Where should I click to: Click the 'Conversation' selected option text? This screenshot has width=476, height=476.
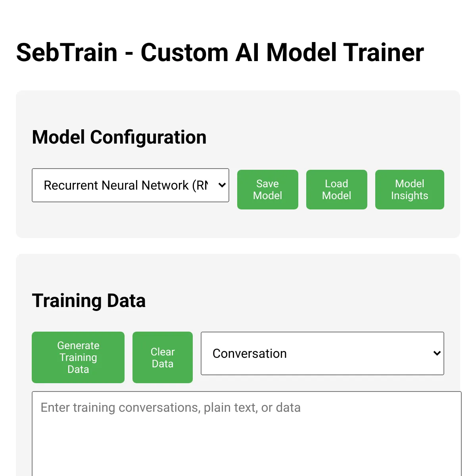250,353
